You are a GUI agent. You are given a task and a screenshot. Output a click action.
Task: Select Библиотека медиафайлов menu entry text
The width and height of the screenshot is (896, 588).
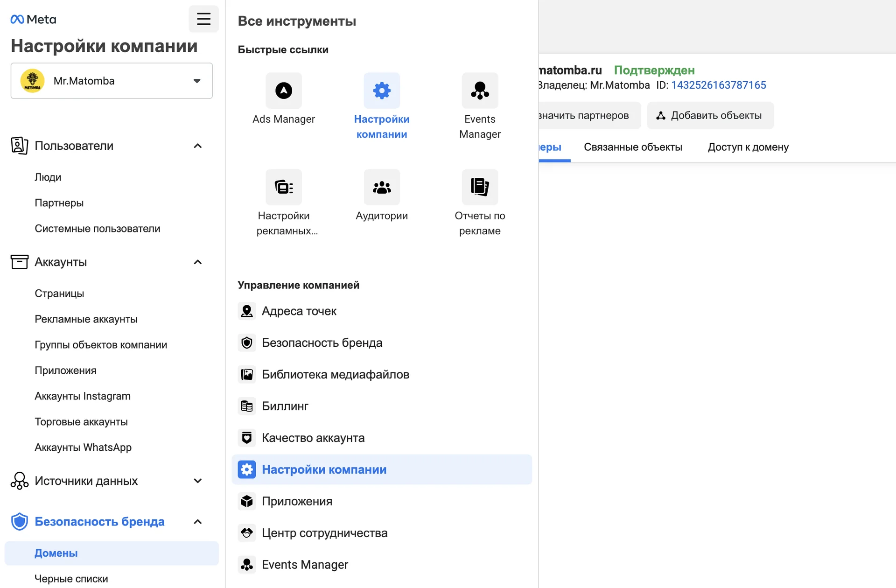click(336, 374)
